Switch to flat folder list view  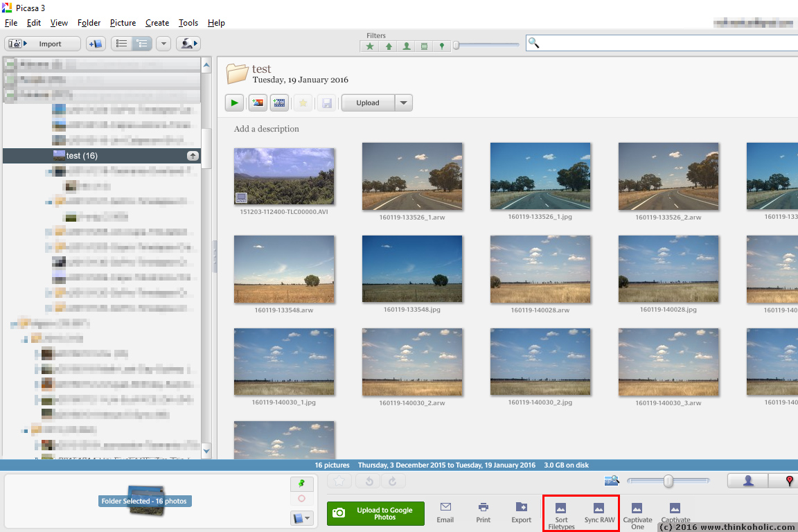122,44
